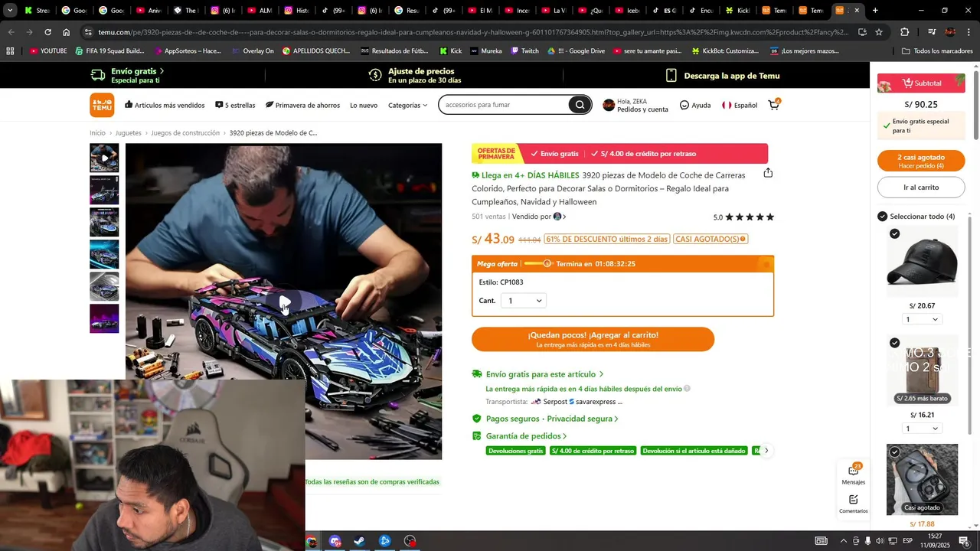Open the YOUTUBE bookmark
Image resolution: width=980 pixels, height=551 pixels.
48,51
